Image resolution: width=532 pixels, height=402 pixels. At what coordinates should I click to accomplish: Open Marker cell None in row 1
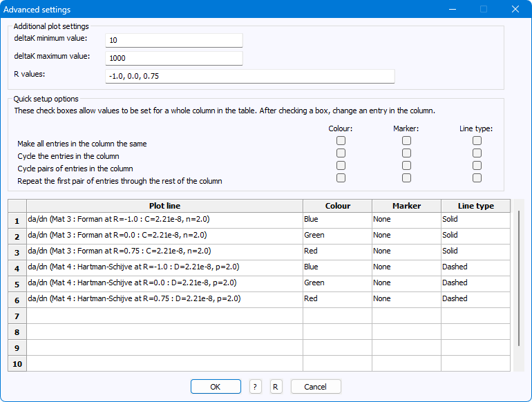pyautogui.click(x=406, y=220)
